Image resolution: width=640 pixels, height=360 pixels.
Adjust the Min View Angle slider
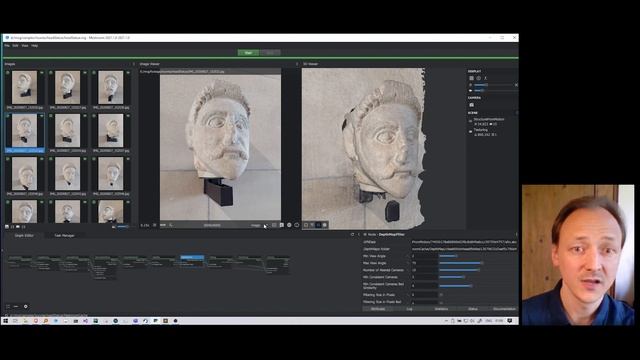point(478,256)
